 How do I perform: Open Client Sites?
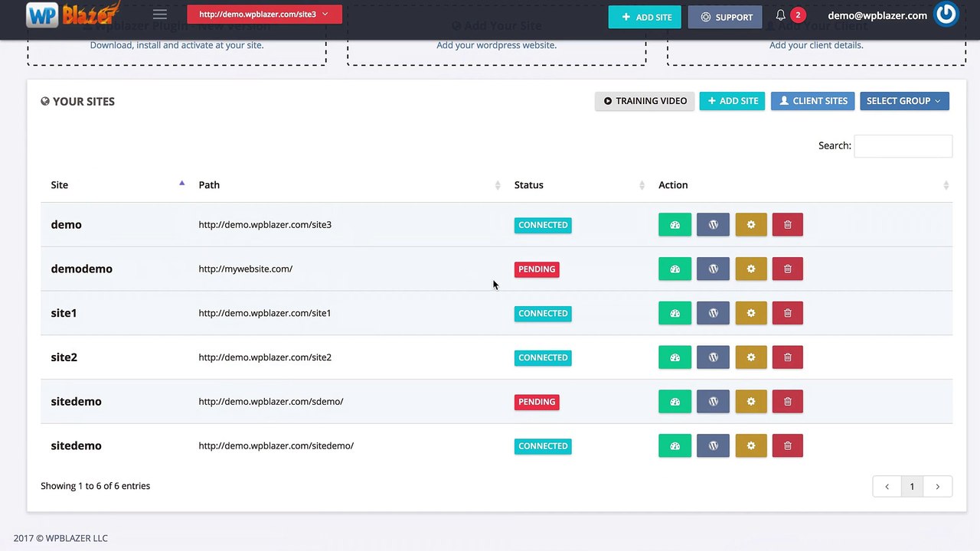click(x=812, y=101)
